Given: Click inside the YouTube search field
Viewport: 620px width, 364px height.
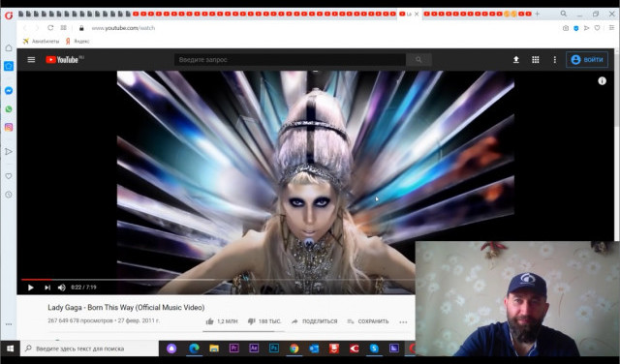Looking at the screenshot, I should (x=290, y=60).
